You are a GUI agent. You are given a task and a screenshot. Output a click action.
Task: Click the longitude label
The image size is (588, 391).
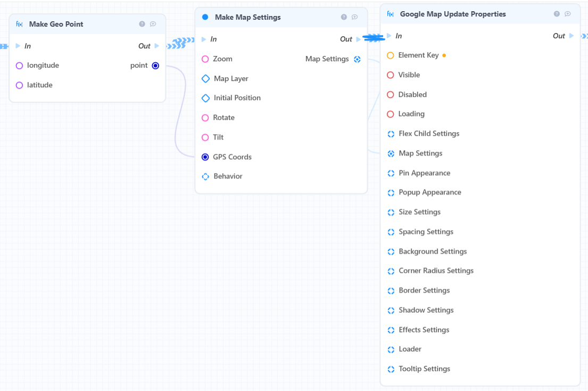(x=43, y=66)
